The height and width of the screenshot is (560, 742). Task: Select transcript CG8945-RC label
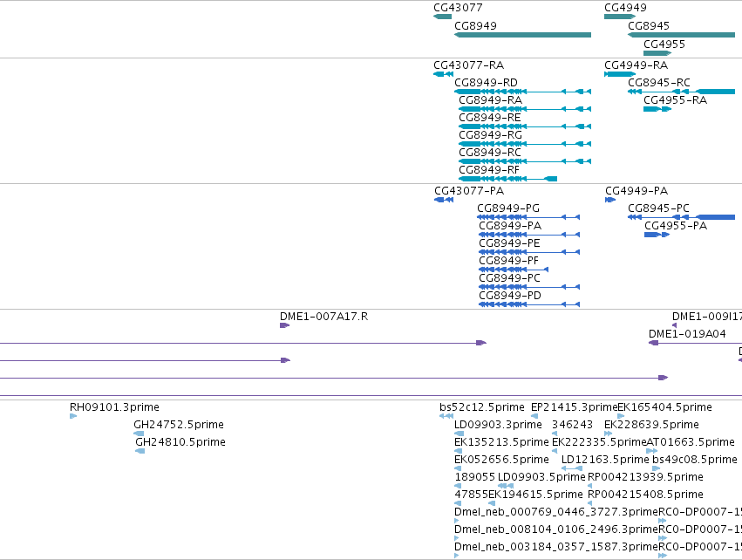coord(658,83)
